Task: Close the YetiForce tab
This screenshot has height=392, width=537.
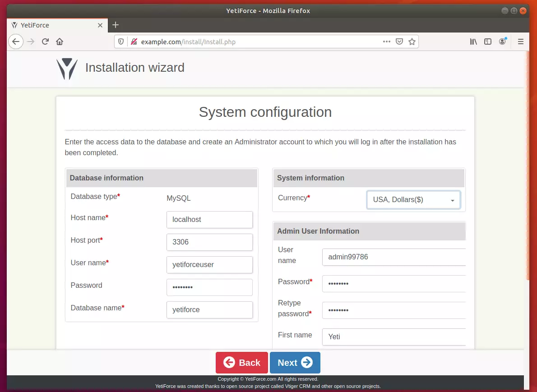Action: coord(100,25)
